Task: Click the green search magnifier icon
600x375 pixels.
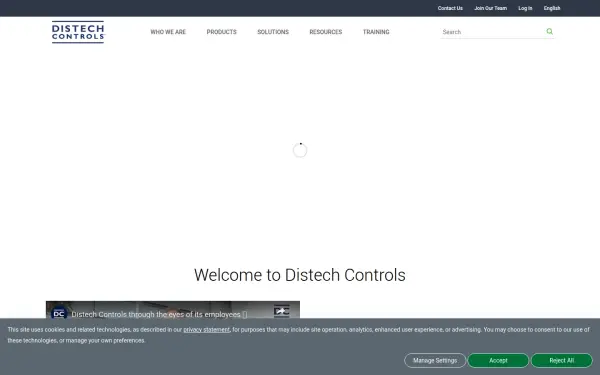Action: (549, 31)
